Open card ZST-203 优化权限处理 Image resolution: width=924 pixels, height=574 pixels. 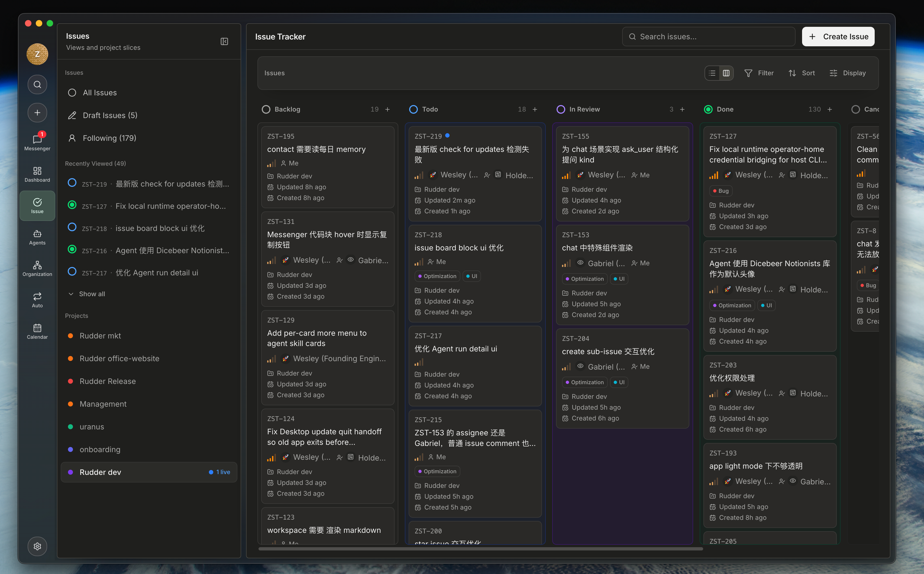point(770,397)
